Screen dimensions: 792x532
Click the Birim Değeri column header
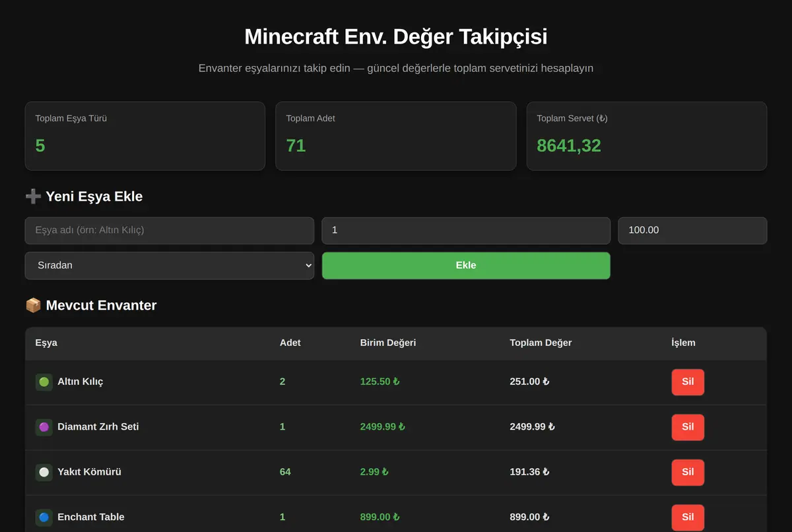point(388,343)
